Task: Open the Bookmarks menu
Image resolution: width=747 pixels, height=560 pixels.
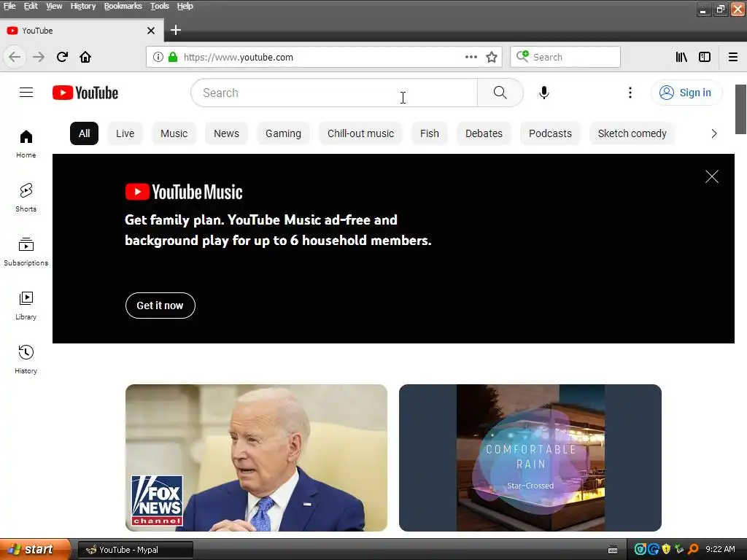Action: click(x=123, y=6)
